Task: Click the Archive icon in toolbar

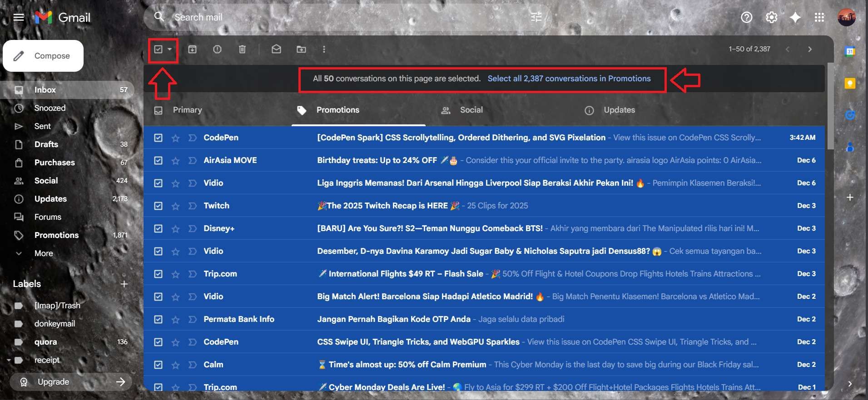Action: tap(192, 49)
